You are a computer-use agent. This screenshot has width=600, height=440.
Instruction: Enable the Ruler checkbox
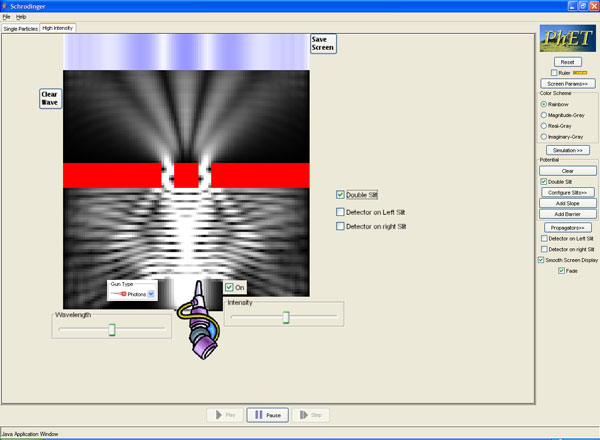(554, 73)
